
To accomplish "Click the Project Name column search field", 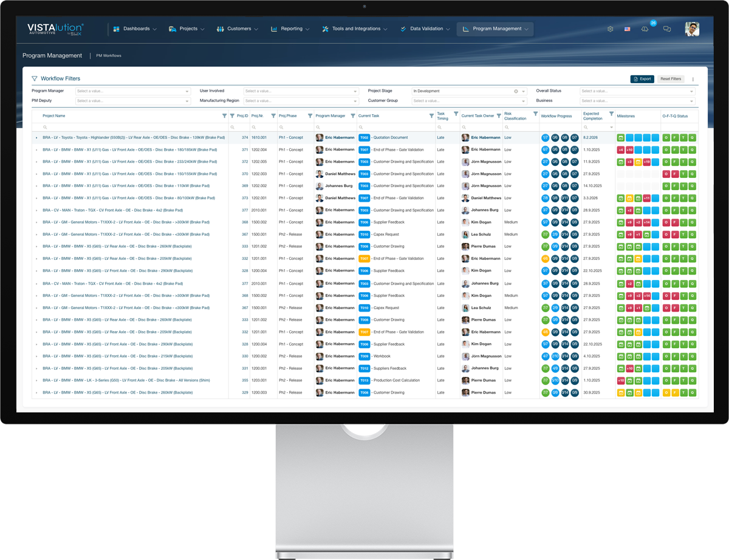I will click(134, 127).
